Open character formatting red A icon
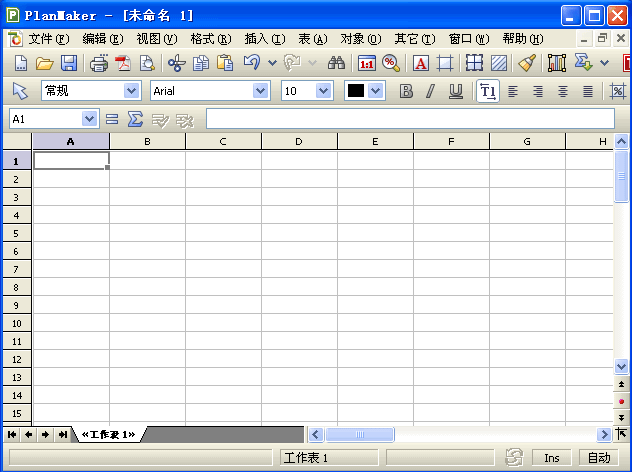 [x=420, y=63]
